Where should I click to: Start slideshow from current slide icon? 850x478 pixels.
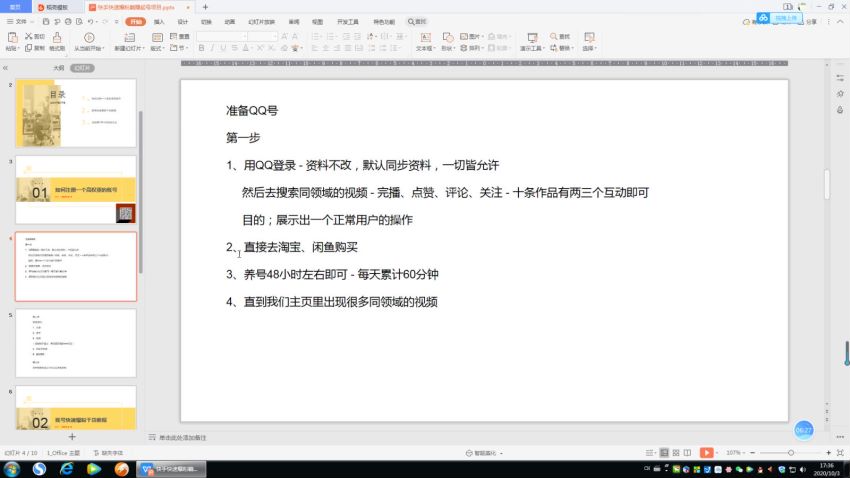tap(89, 37)
